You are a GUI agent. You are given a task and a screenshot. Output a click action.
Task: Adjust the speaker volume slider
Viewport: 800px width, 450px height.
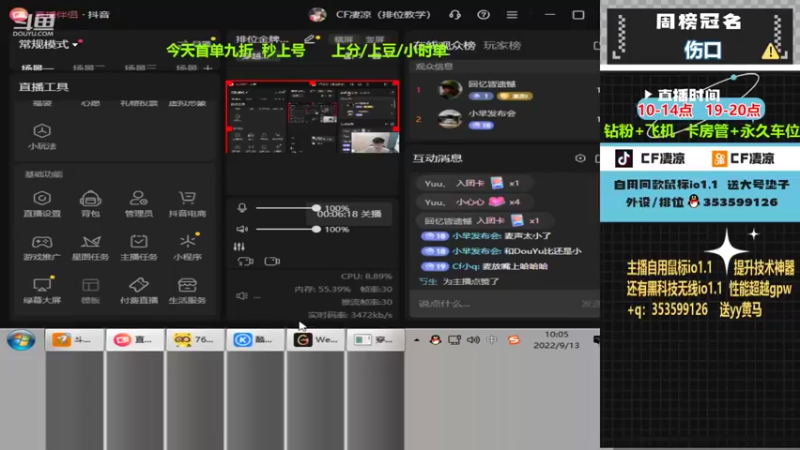[x=286, y=229]
